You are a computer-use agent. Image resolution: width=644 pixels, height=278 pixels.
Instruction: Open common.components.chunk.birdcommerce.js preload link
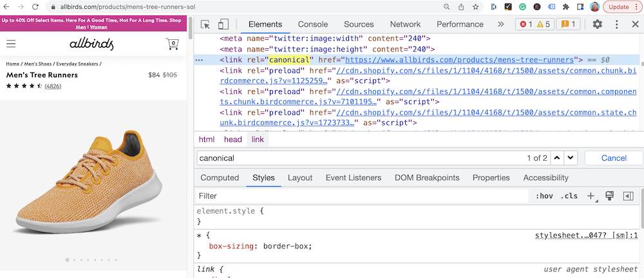point(428,97)
